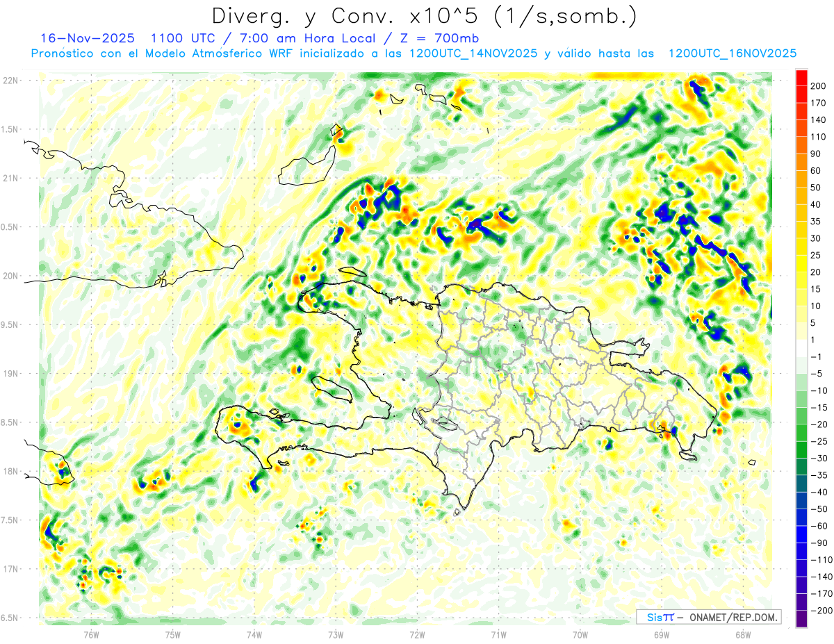Click the red swatch atop the color bar
This screenshot has width=834, height=644.
tap(801, 78)
